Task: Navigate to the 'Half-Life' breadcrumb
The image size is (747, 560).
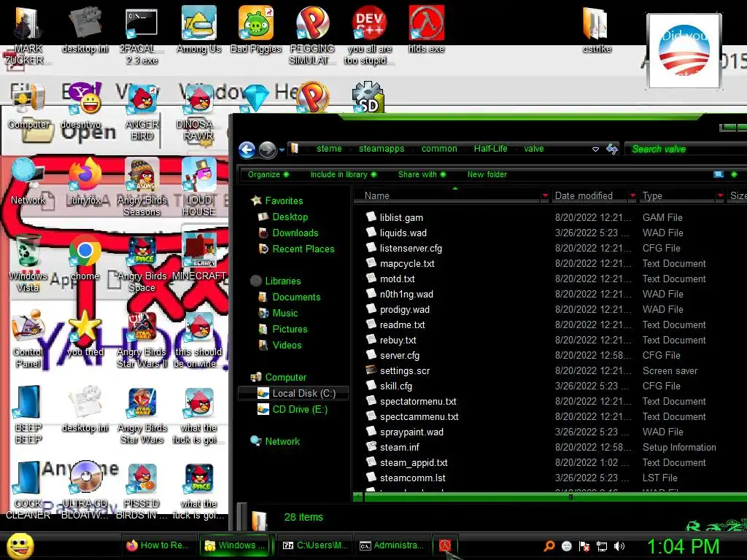Action: (x=490, y=149)
